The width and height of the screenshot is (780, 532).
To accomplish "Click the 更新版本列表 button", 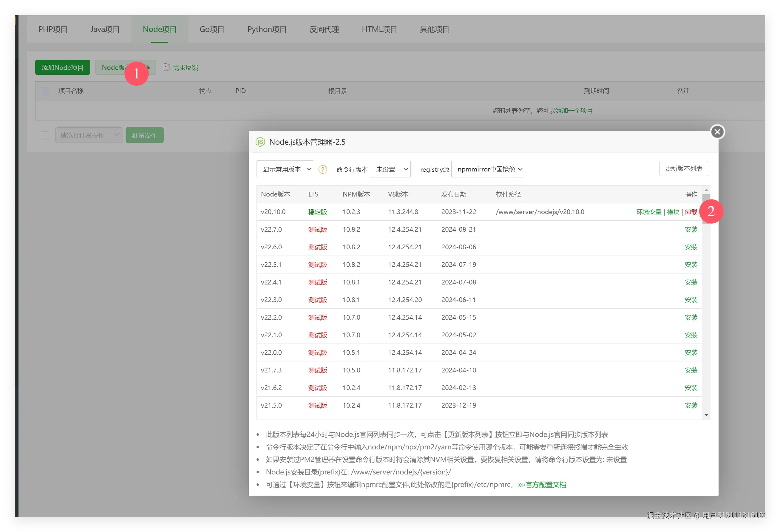I will [x=683, y=168].
